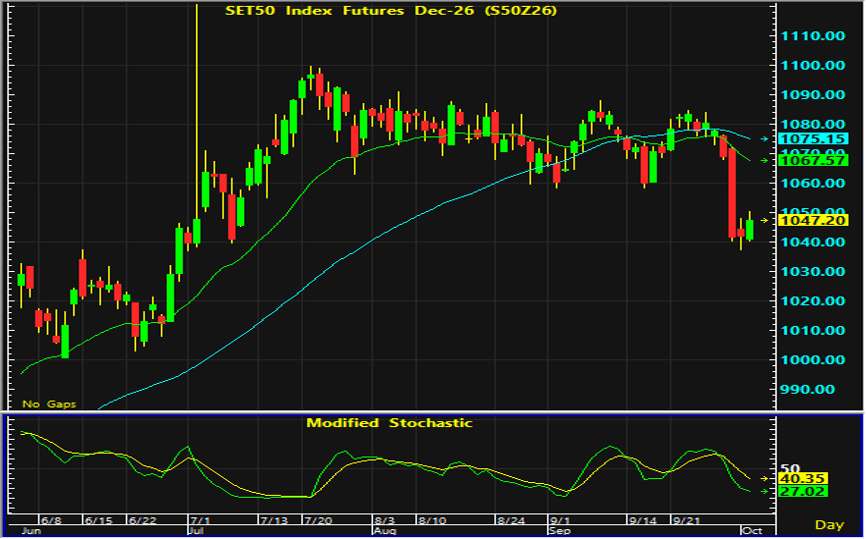Click the 9/21 date marker
The width and height of the screenshot is (866, 539).
[x=687, y=521]
